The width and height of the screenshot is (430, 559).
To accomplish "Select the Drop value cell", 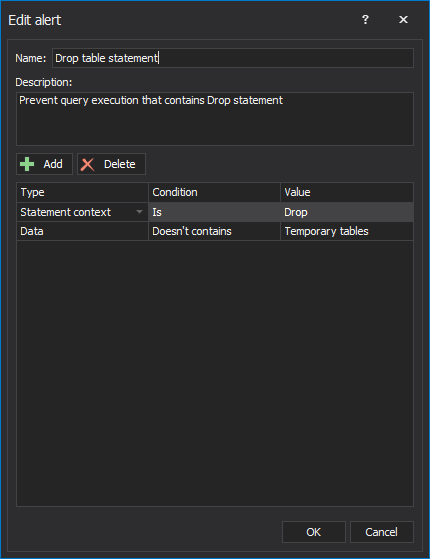I will 347,212.
